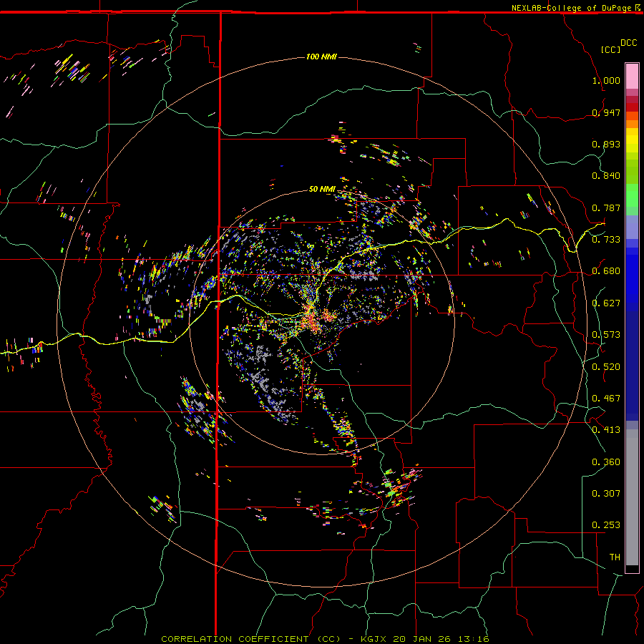Select the 0.520 legend value
The height and width of the screenshot is (644, 644).
(606, 367)
